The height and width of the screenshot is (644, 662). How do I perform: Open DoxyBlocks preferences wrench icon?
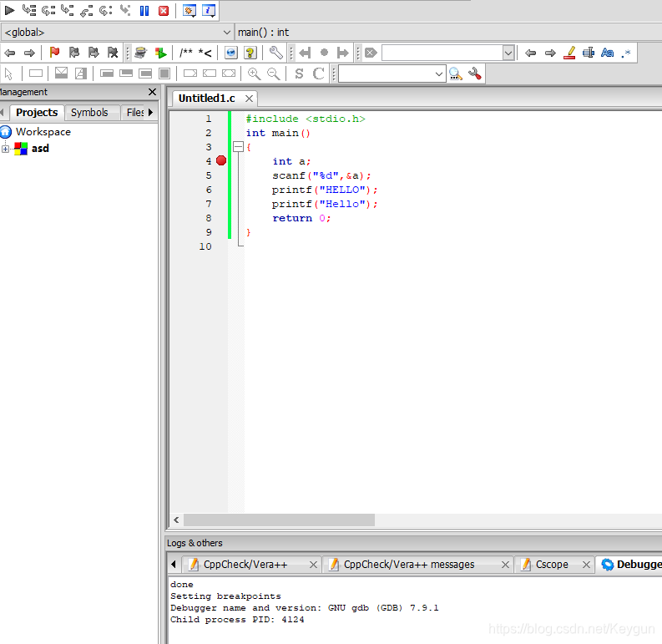[275, 53]
